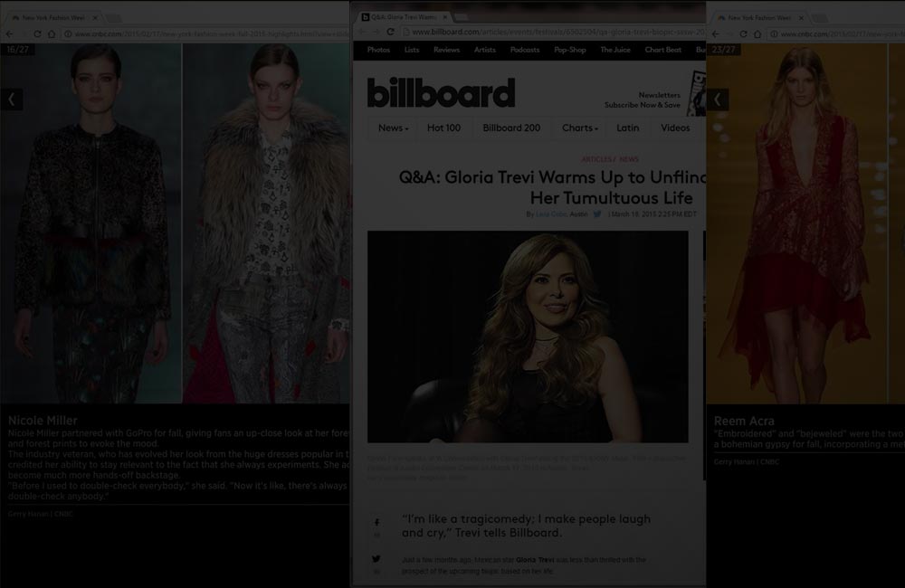Click the Billboard address bar
This screenshot has height=588, width=905.
pyautogui.click(x=553, y=32)
